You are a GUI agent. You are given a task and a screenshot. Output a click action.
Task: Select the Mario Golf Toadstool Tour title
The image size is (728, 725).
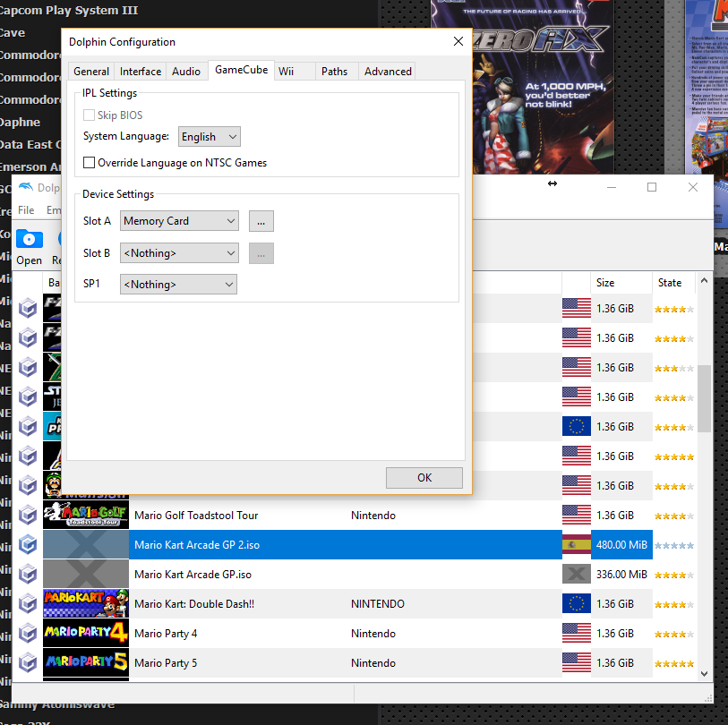point(196,516)
